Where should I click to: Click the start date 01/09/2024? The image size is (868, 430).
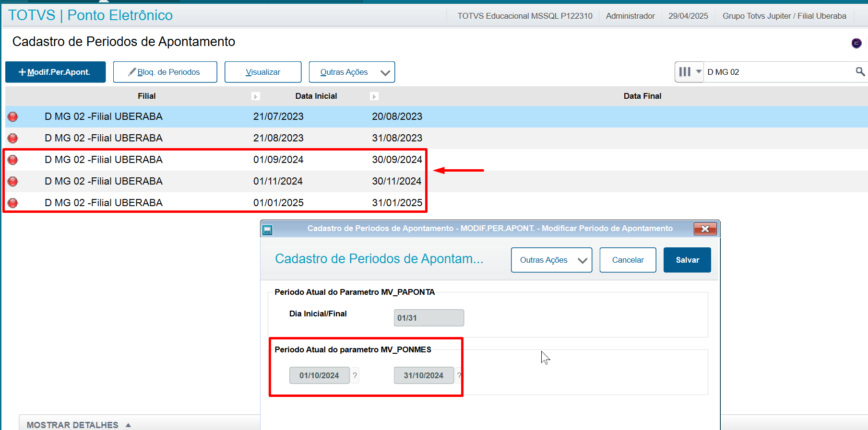[278, 160]
